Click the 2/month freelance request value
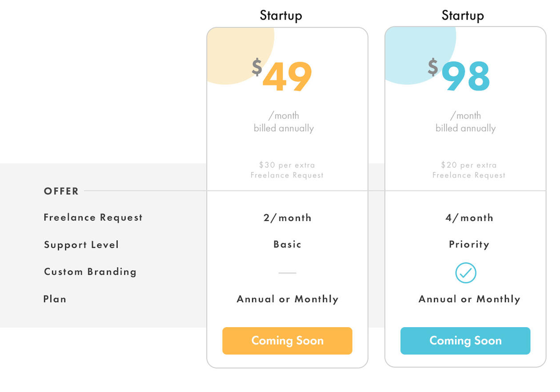 pyautogui.click(x=287, y=218)
